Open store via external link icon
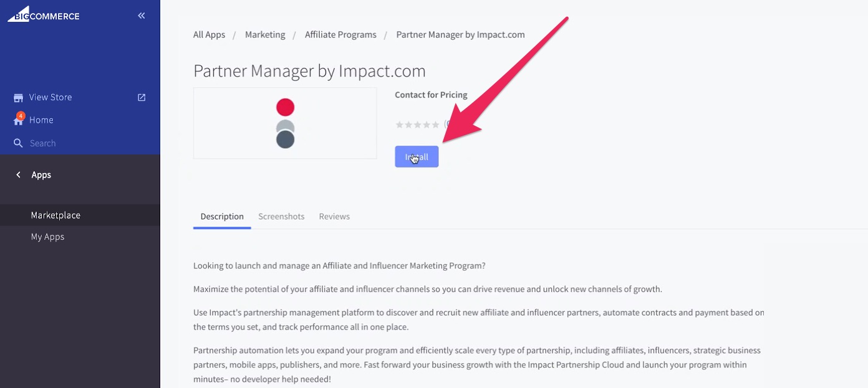The width and height of the screenshot is (868, 388). click(x=142, y=97)
